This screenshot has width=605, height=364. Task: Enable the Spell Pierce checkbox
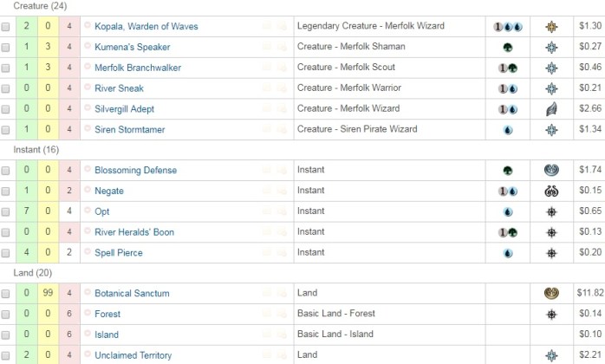coord(6,253)
